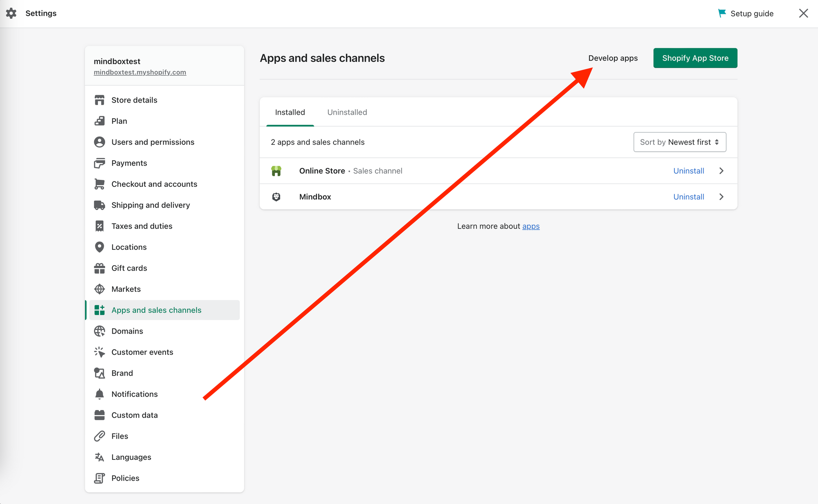Image resolution: width=818 pixels, height=504 pixels.
Task: Click the Domains globe icon
Action: (99, 331)
